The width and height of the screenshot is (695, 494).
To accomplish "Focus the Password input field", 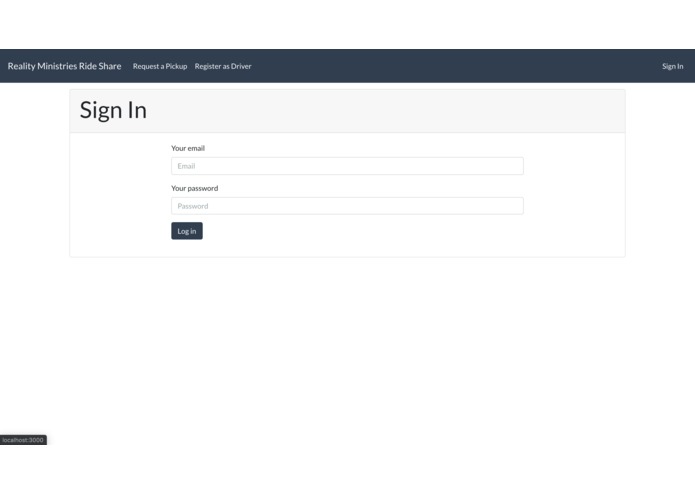I will [x=347, y=206].
